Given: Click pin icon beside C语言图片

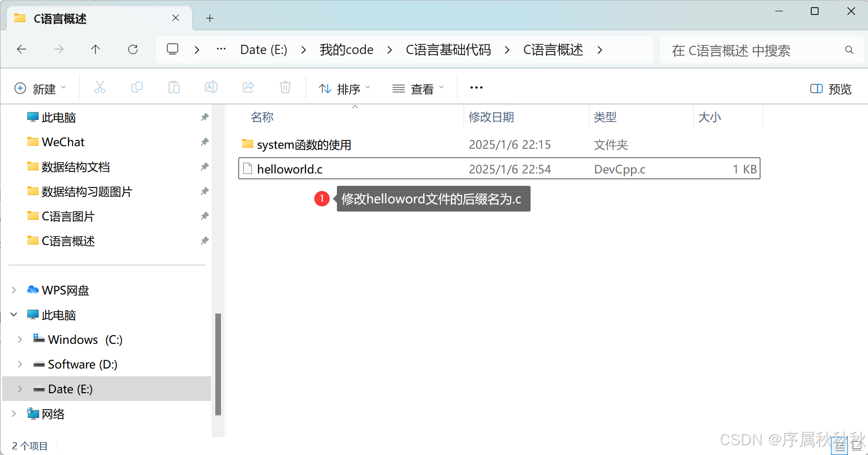Looking at the screenshot, I should (x=205, y=216).
